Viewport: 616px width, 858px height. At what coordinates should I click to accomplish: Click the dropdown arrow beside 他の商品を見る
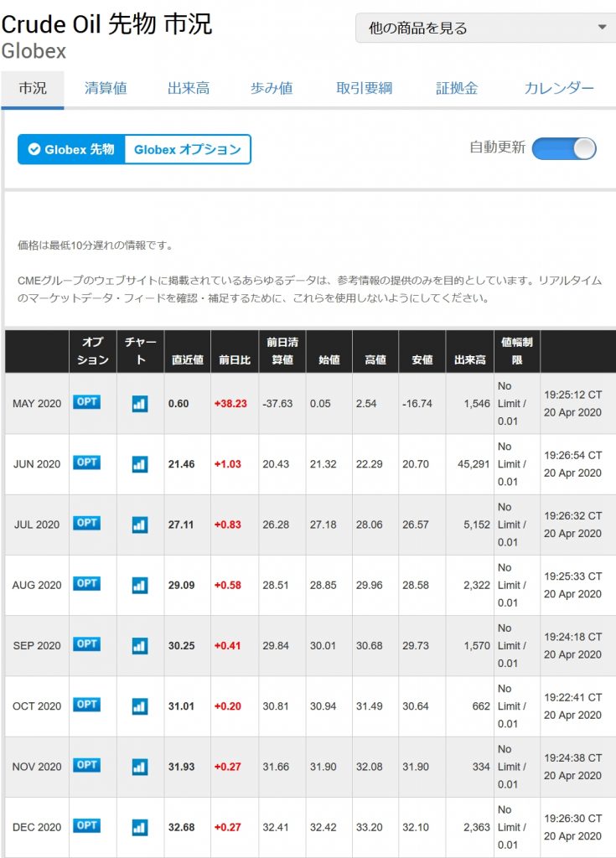pos(602,27)
